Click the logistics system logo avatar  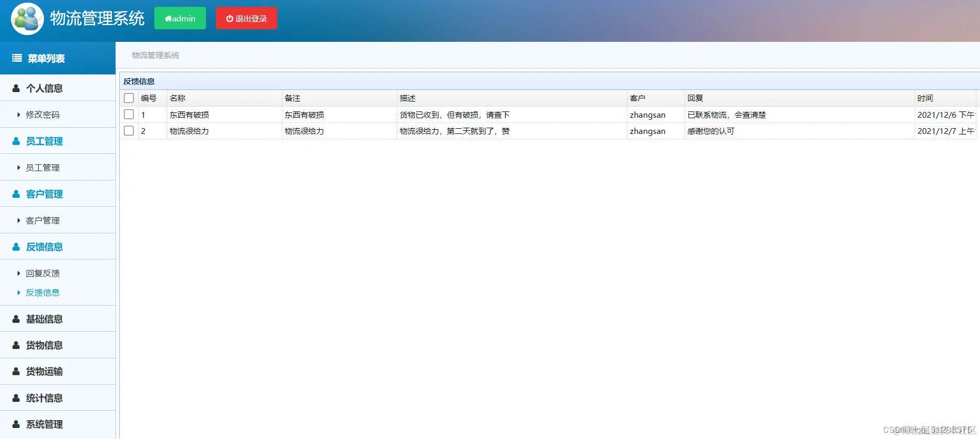point(27,19)
